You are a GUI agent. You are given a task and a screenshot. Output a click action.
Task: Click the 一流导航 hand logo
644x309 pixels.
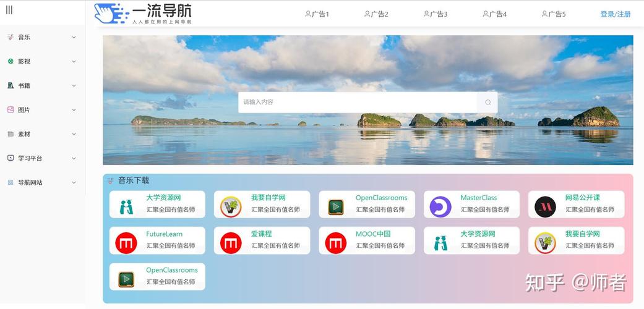[x=112, y=13]
